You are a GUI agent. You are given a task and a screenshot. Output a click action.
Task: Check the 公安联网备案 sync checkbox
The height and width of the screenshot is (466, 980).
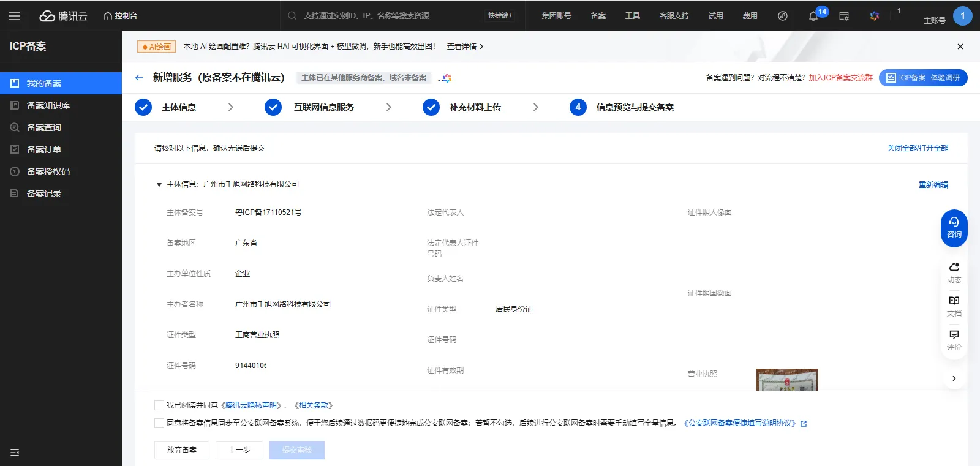tap(159, 423)
